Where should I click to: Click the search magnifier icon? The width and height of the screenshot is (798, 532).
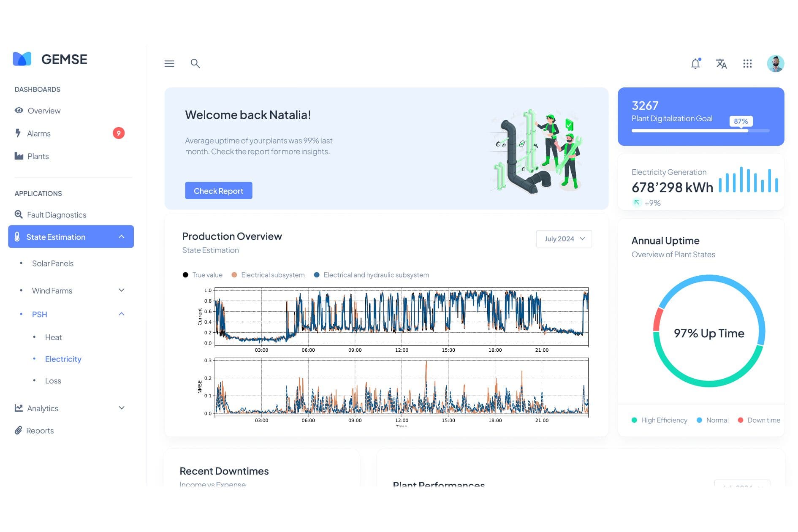[195, 64]
